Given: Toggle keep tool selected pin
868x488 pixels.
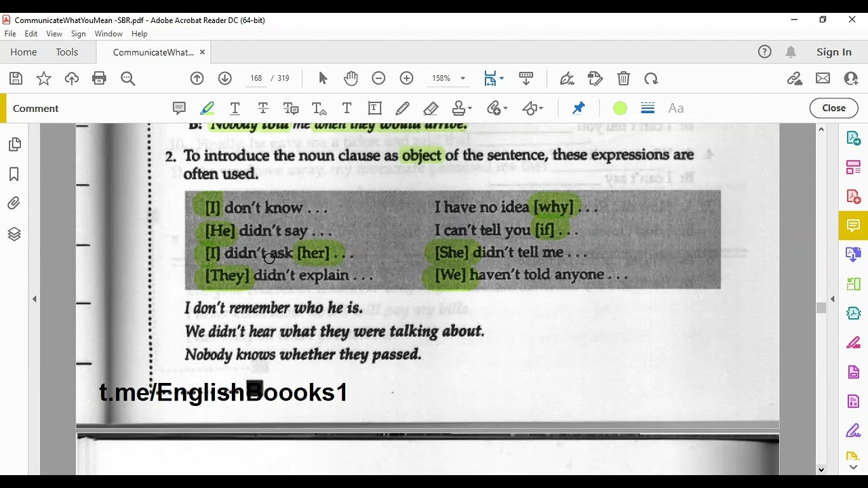Looking at the screenshot, I should 578,108.
